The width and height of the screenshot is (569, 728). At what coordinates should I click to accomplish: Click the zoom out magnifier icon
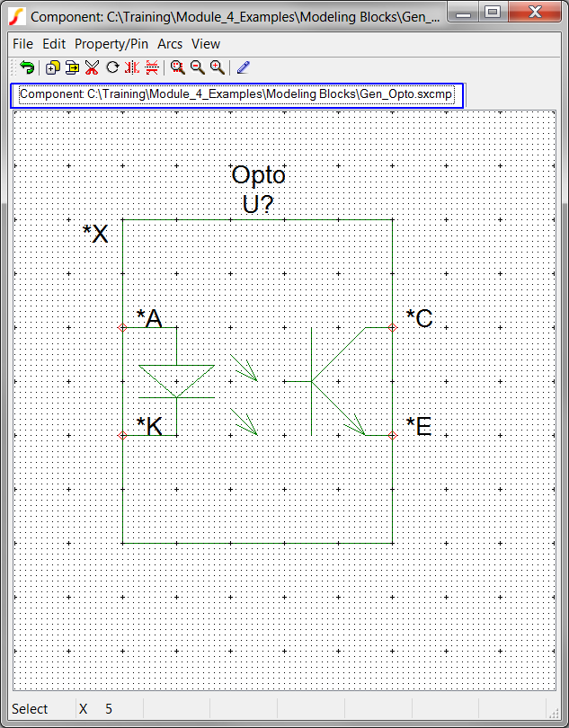pos(197,67)
